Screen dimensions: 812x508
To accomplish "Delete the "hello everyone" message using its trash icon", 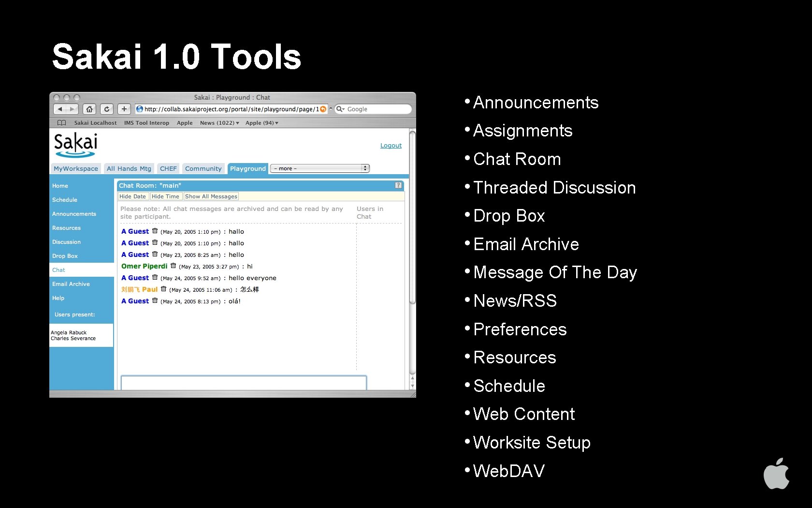I will coord(155,277).
